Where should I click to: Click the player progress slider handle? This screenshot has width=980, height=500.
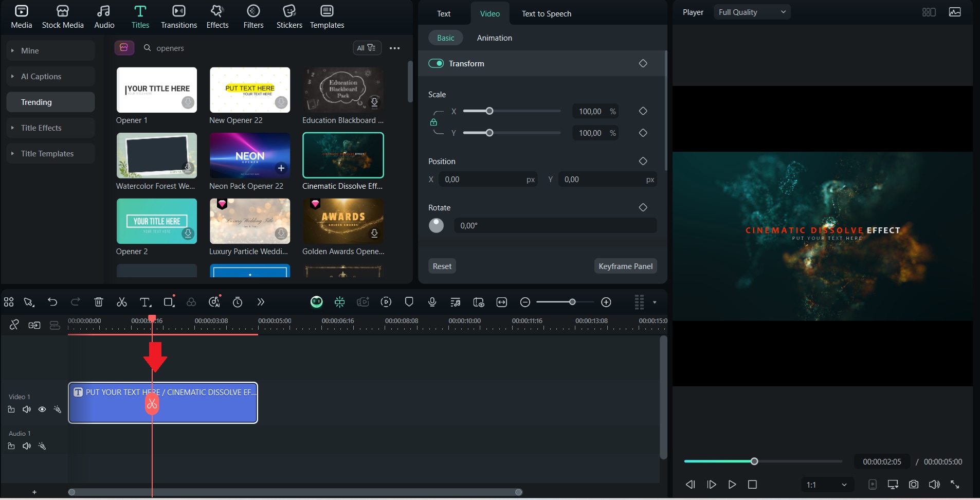[x=754, y=461]
